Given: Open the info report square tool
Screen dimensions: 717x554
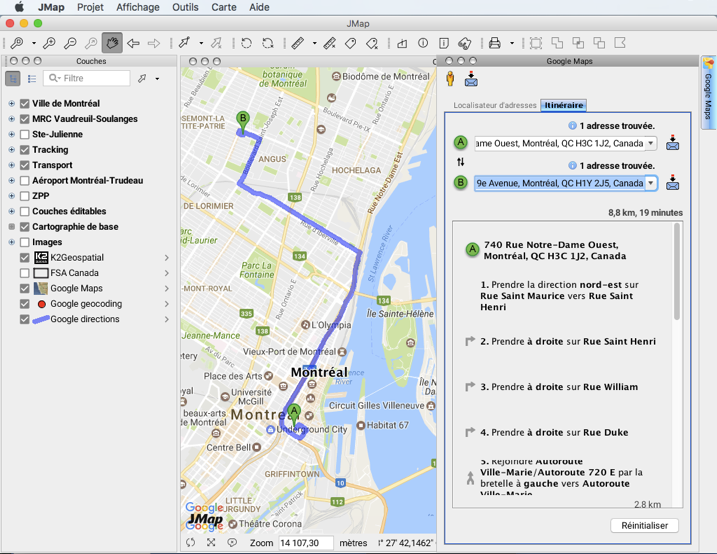Looking at the screenshot, I should (x=444, y=43).
